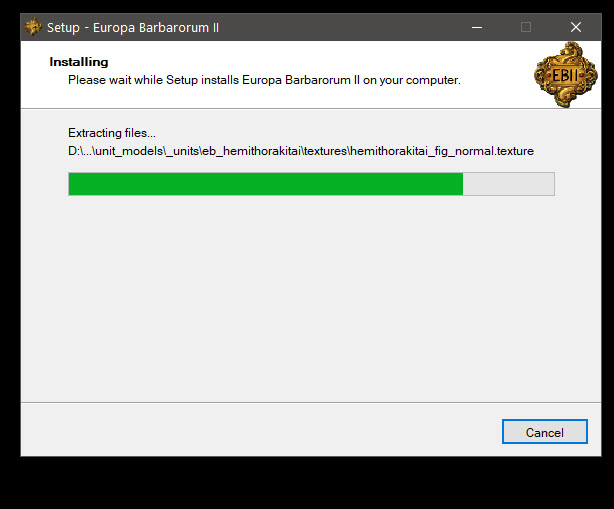Click the 'D:\...' drive prefix of path
Screen dimensions: 614x509
pos(79,151)
